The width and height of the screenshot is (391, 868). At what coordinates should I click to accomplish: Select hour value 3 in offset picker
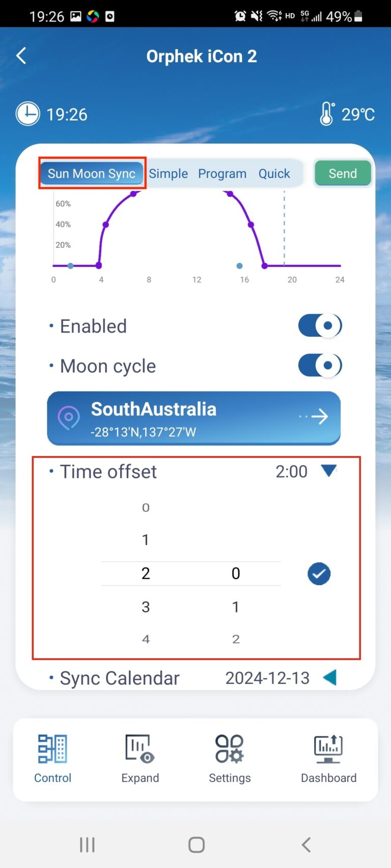[x=146, y=607]
